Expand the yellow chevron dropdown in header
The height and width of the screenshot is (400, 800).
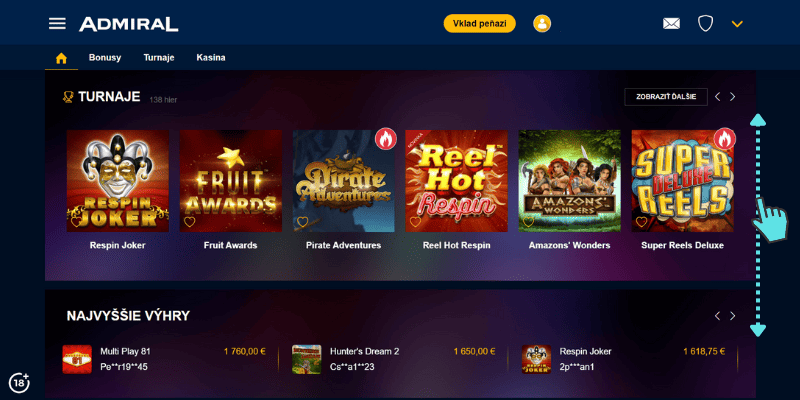tap(737, 24)
